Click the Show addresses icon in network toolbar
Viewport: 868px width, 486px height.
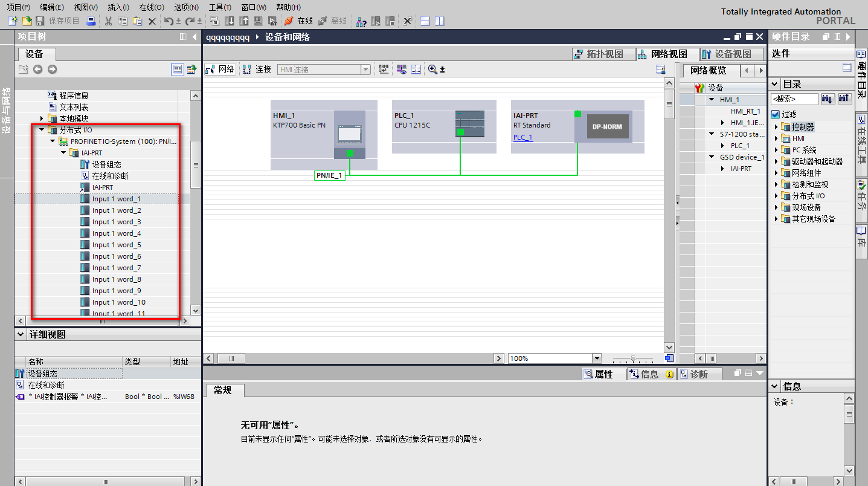point(402,70)
